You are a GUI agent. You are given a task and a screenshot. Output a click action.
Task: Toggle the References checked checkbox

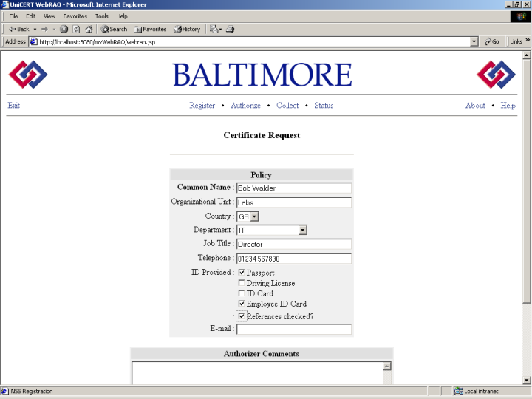pyautogui.click(x=241, y=316)
